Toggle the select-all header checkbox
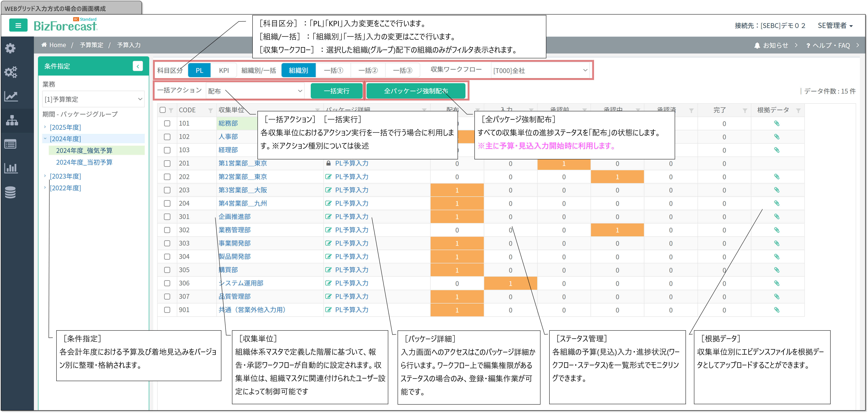868x413 pixels. [x=162, y=110]
